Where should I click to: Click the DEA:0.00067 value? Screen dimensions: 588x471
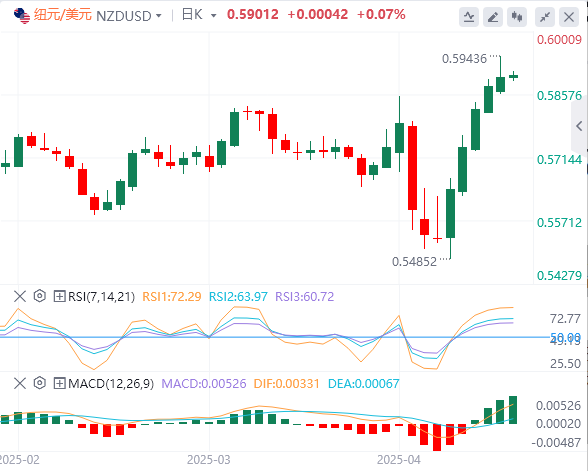(363, 384)
